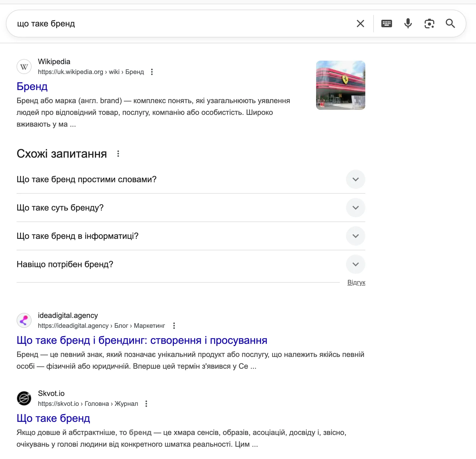Clear the search query with X icon
The image size is (476, 459).
click(360, 24)
